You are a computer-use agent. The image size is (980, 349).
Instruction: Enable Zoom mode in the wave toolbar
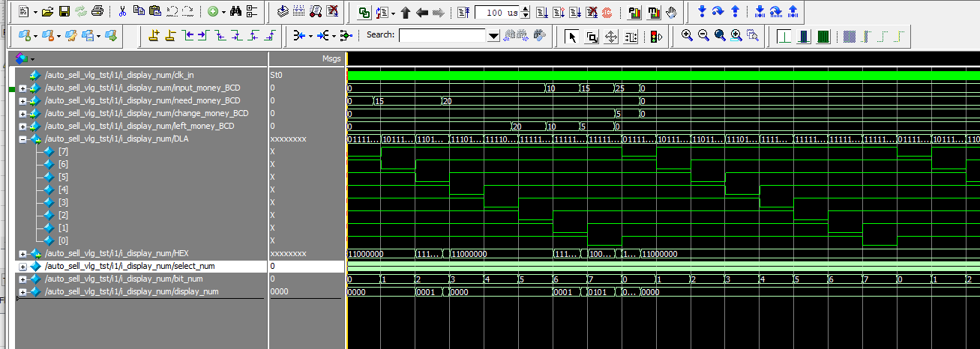click(592, 36)
